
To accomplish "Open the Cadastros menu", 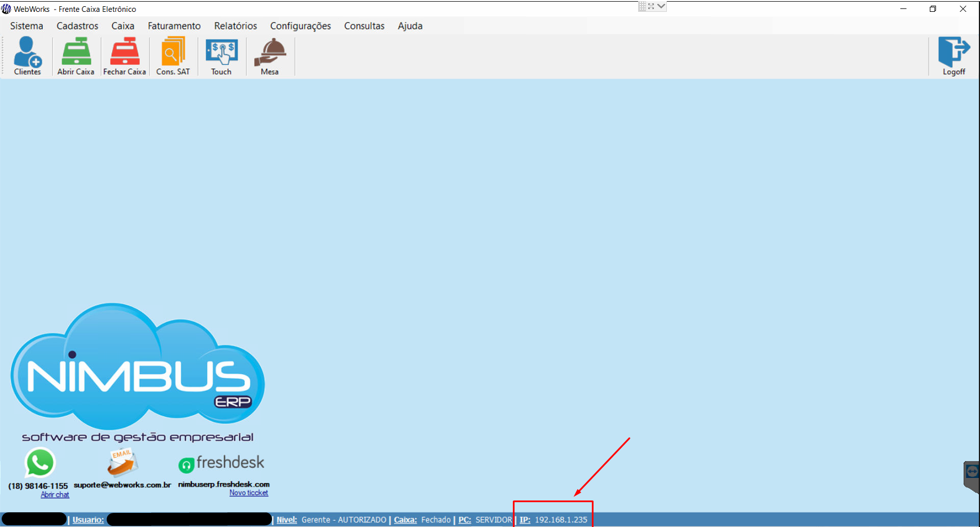I will [x=77, y=26].
